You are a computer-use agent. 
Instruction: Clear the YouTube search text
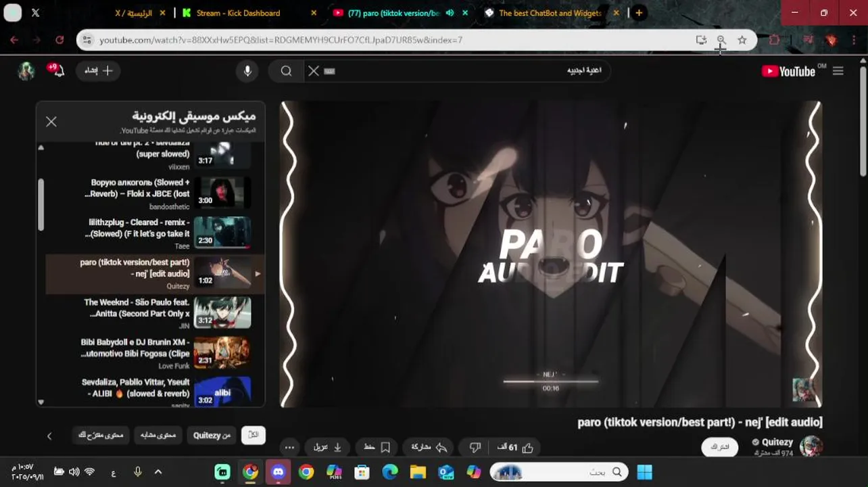(x=314, y=71)
